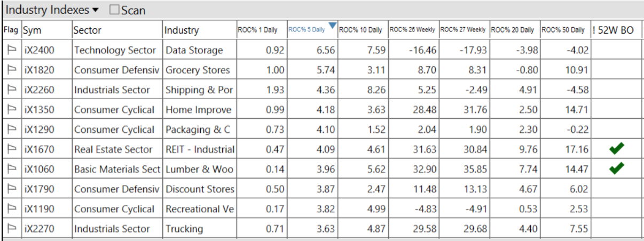The image size is (644, 241).
Task: Click the flag icon for iX1290
Action: 11,130
